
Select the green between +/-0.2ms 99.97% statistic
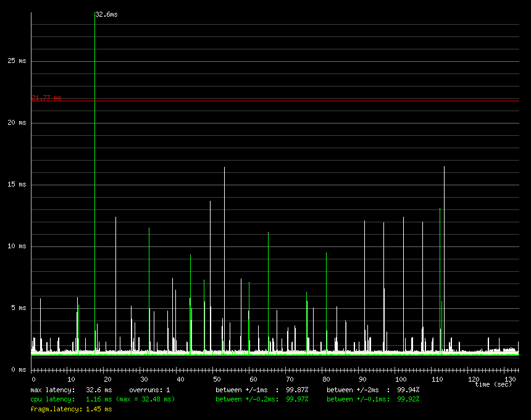[262, 400]
